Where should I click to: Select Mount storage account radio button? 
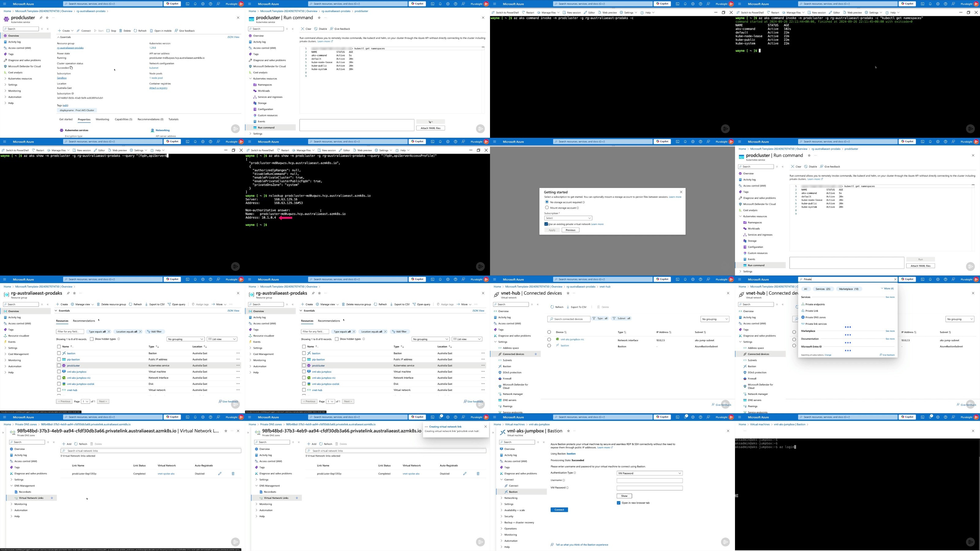[547, 208]
